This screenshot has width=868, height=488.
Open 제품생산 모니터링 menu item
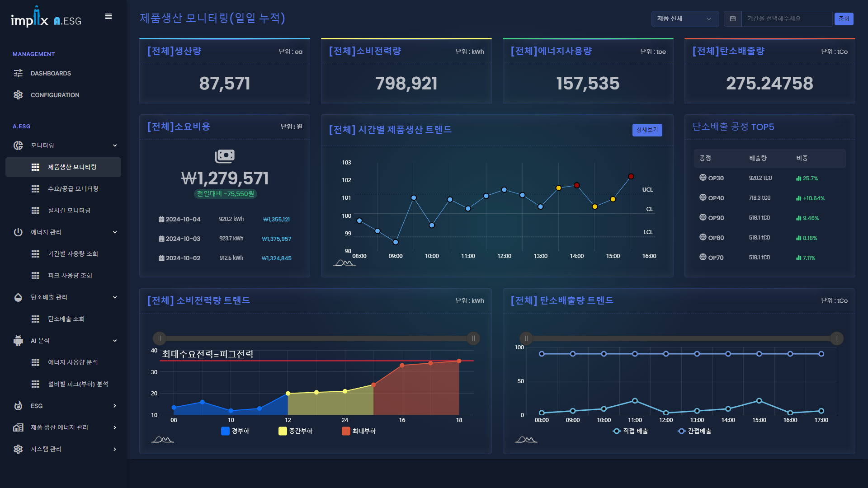click(63, 167)
